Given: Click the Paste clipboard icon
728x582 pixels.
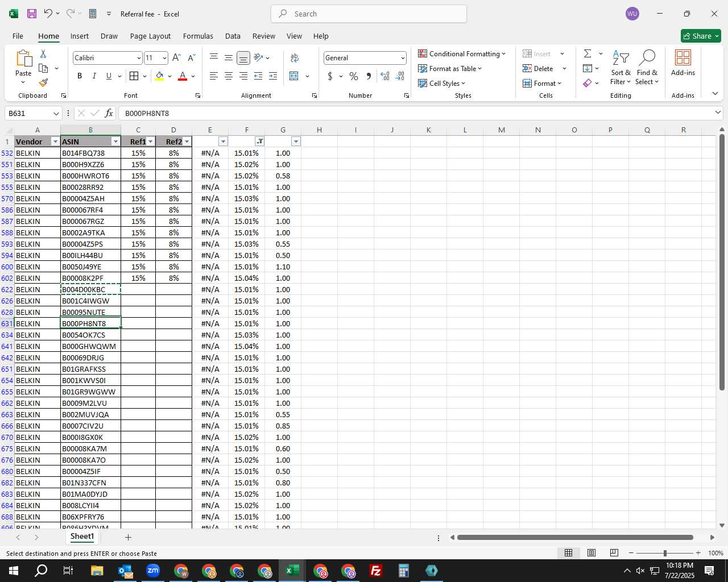Looking at the screenshot, I should [23, 58].
